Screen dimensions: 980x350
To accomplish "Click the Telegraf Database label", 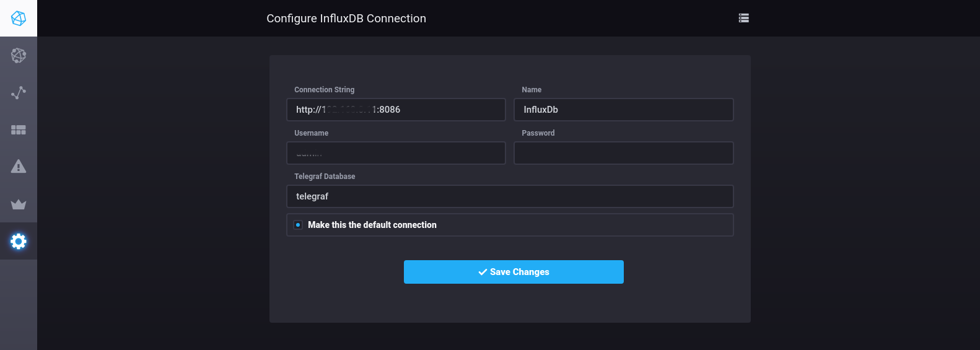I will [325, 177].
